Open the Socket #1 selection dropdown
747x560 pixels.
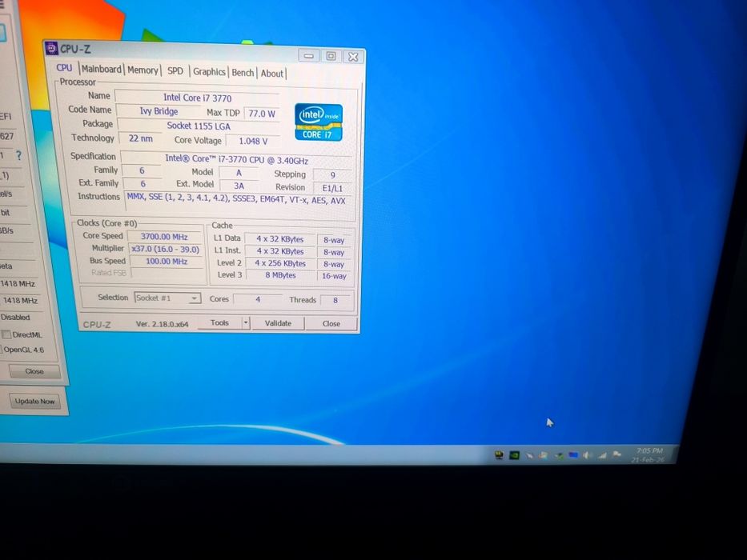(x=167, y=298)
